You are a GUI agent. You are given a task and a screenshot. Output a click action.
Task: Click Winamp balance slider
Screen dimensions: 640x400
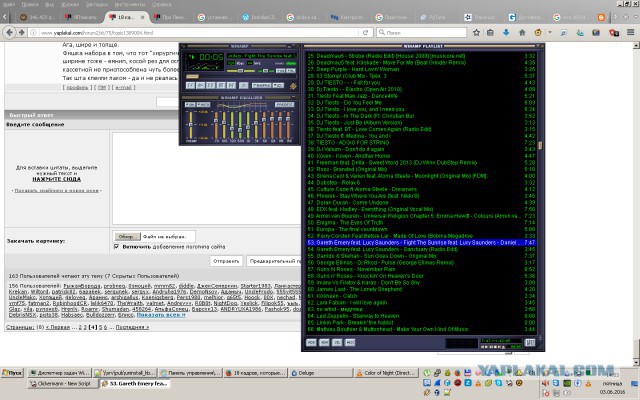(265, 71)
